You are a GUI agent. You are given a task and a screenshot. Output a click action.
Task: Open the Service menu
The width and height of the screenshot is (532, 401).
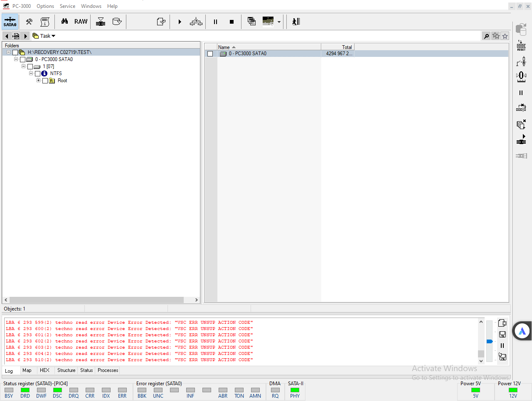(x=67, y=6)
